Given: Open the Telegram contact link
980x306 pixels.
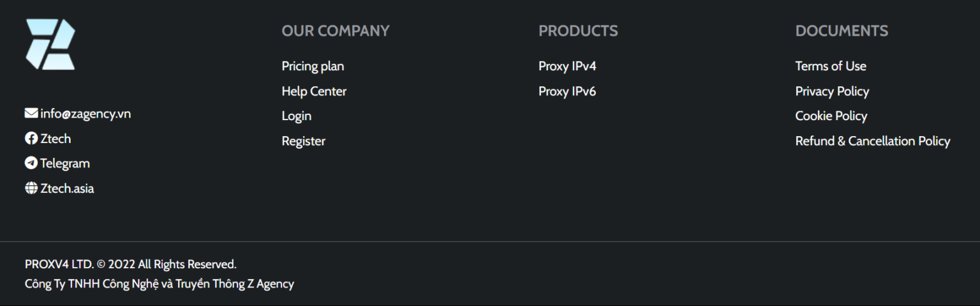Looking at the screenshot, I should click(x=65, y=164).
